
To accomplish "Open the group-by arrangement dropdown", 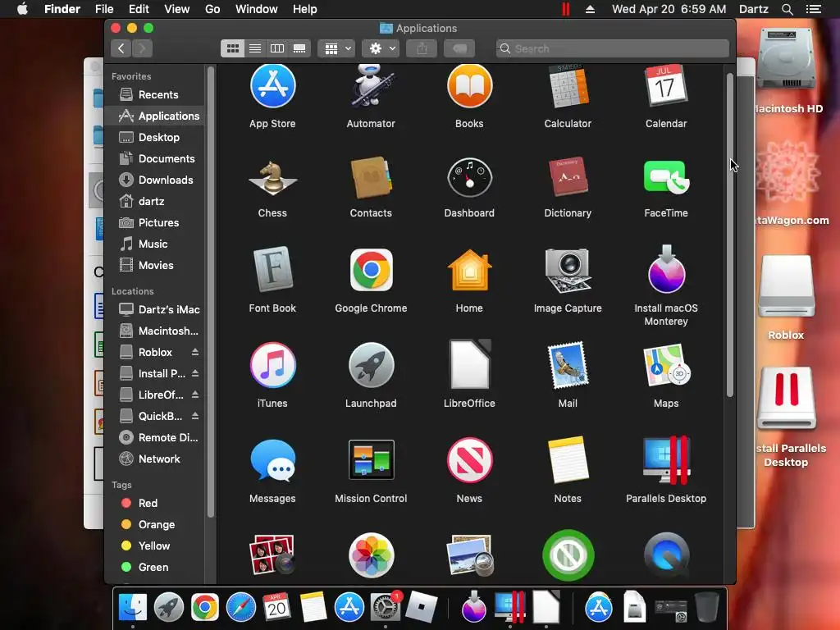I will point(336,48).
